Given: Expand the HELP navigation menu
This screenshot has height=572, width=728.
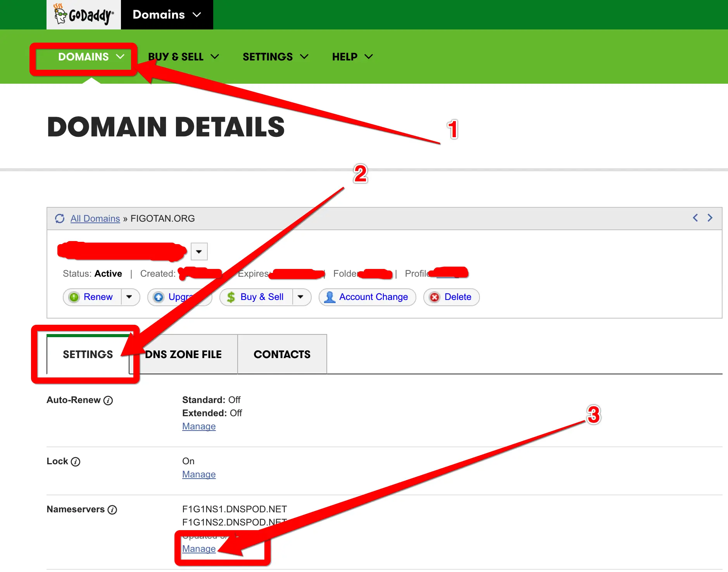Looking at the screenshot, I should 352,57.
